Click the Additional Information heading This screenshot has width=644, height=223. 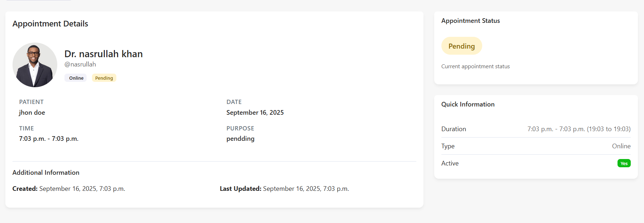[46, 173]
